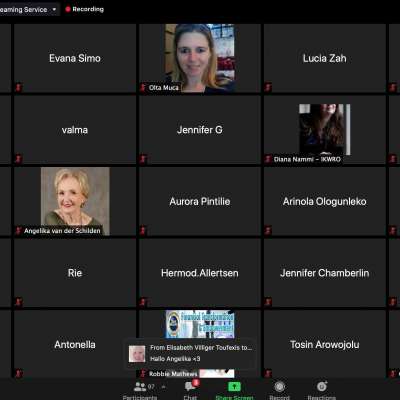Open chat message from Elisabeth Villiger Toufexis
The width and height of the screenshot is (400, 400).
tap(190, 353)
